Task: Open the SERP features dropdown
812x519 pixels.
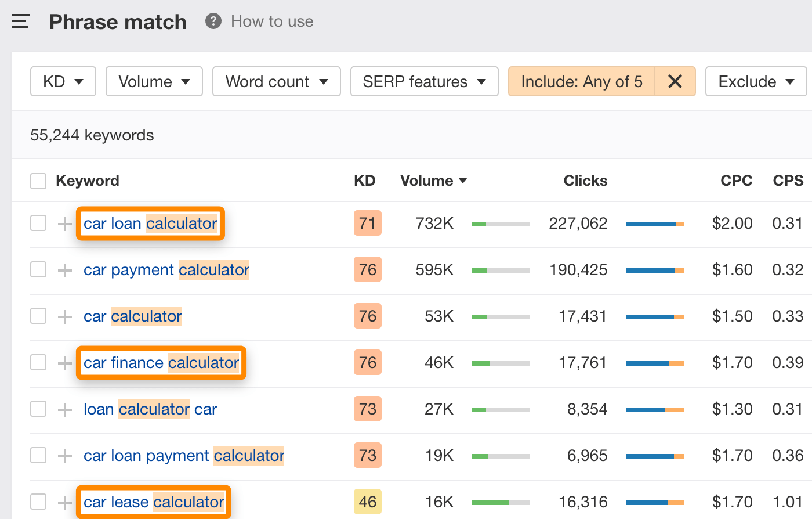Action: coord(424,81)
